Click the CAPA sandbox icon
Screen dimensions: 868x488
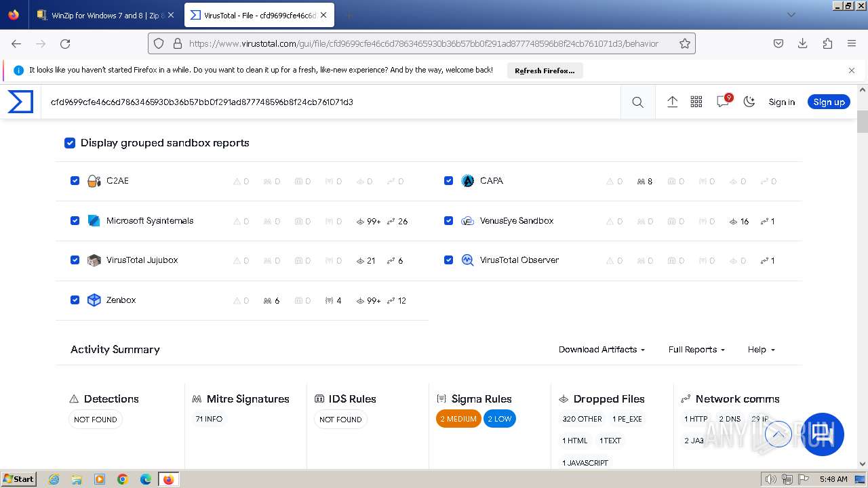pos(468,181)
